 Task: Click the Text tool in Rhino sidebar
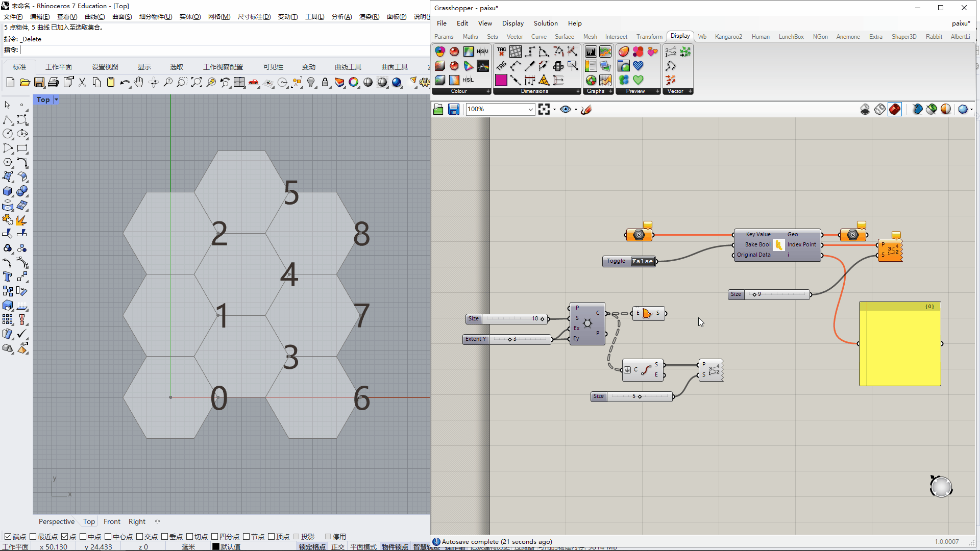click(x=8, y=277)
